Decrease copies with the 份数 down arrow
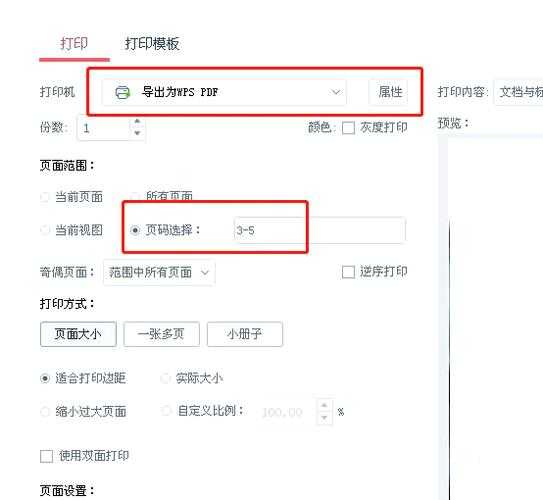The height and width of the screenshot is (500, 543). tap(137, 133)
